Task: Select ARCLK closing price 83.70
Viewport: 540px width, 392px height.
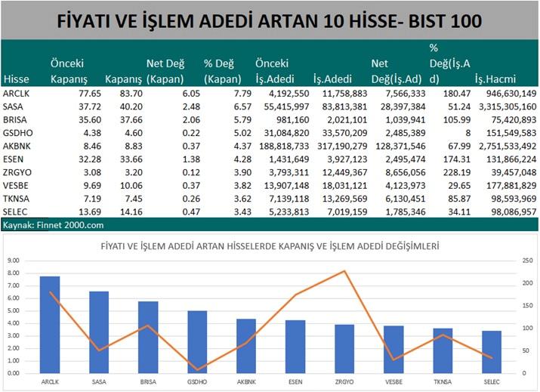Action: click(131, 94)
